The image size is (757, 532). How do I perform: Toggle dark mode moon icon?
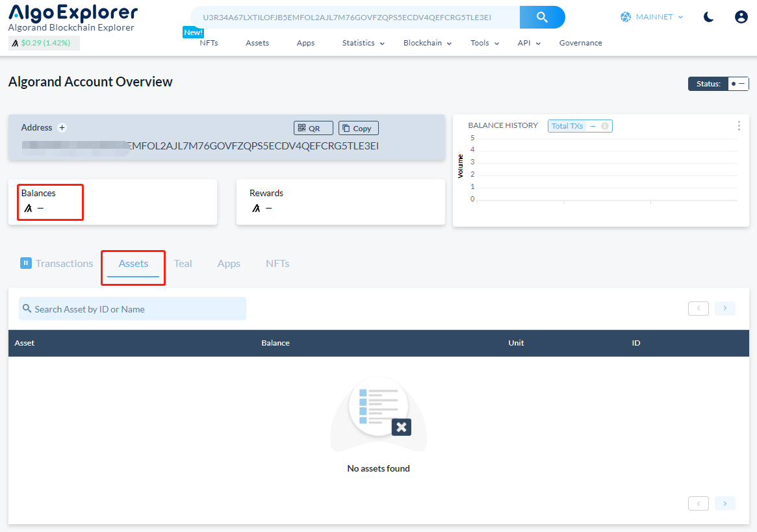[x=709, y=18]
